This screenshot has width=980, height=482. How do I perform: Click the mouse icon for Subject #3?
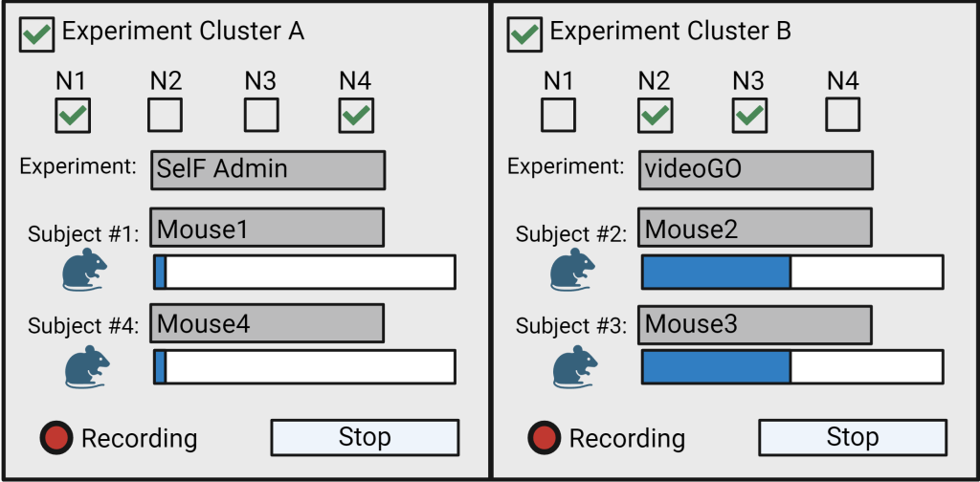573,366
